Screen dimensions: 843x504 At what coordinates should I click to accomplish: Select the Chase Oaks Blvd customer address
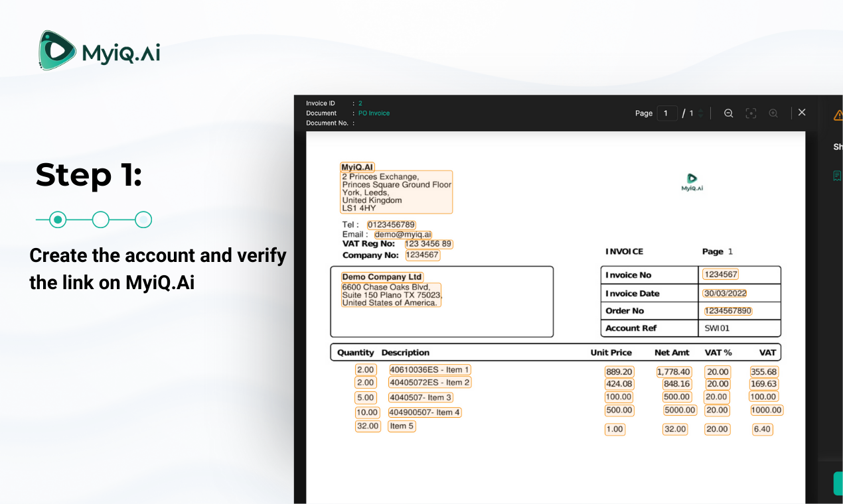click(x=391, y=294)
